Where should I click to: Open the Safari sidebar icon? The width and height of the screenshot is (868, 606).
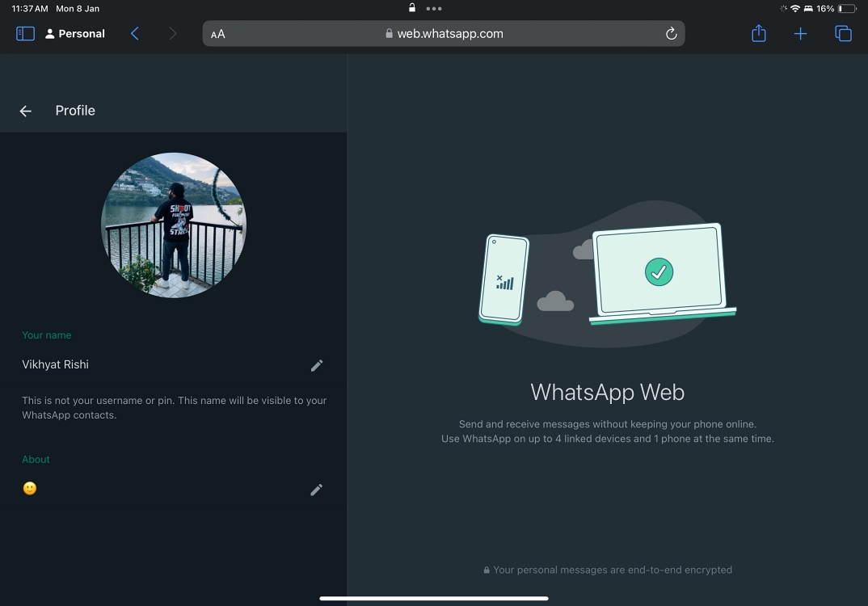point(24,33)
